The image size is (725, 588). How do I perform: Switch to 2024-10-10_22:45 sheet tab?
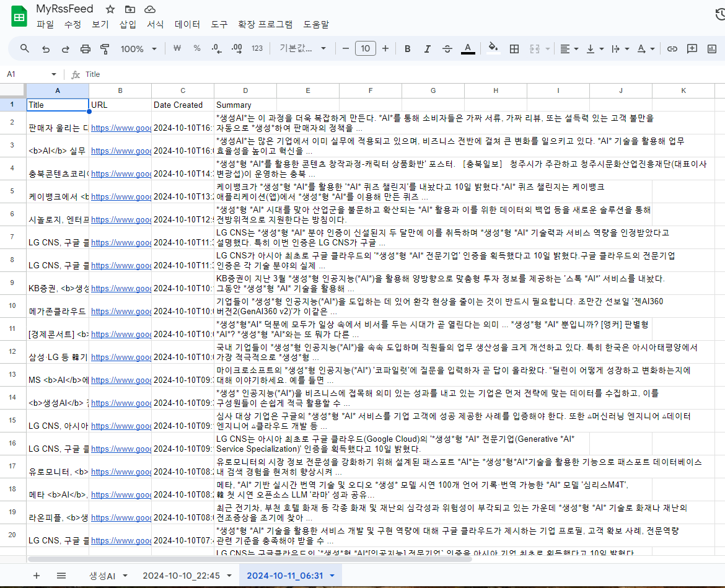pyautogui.click(x=181, y=576)
